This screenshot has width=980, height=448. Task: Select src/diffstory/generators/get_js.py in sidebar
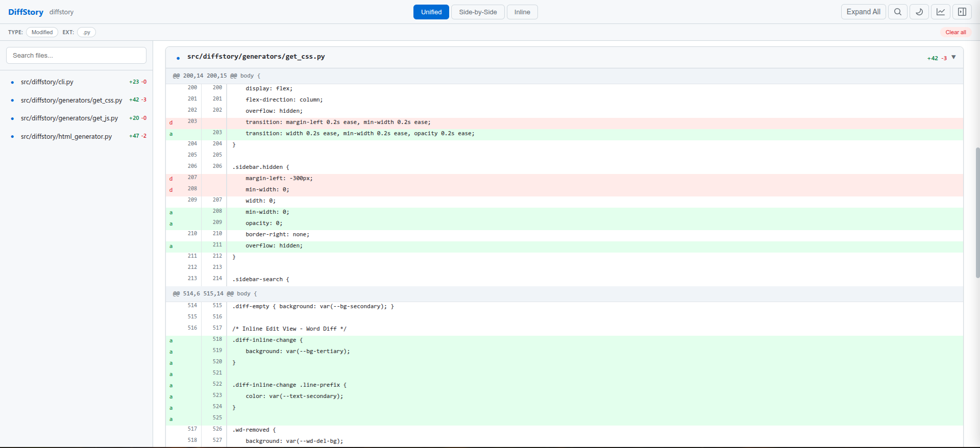tap(77, 118)
